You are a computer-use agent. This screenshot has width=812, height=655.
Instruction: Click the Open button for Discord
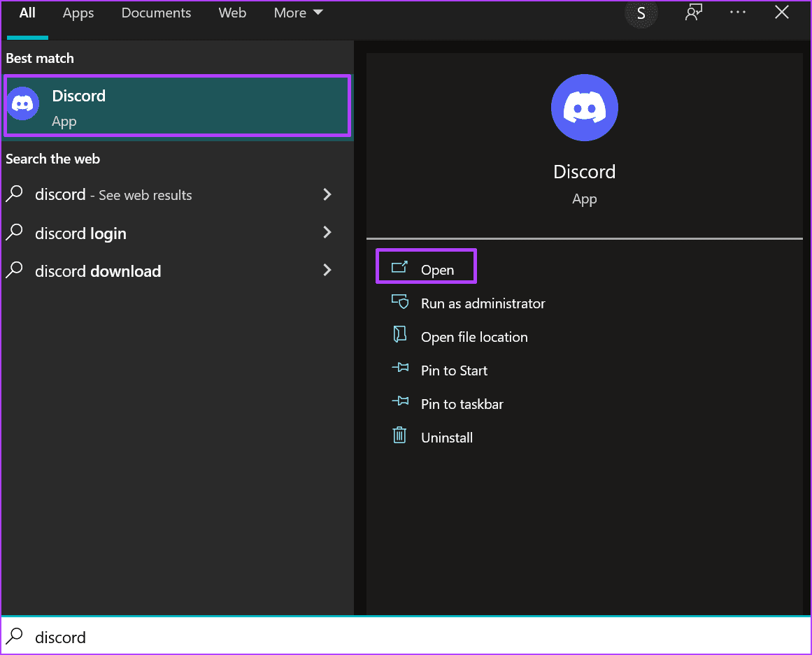(439, 266)
